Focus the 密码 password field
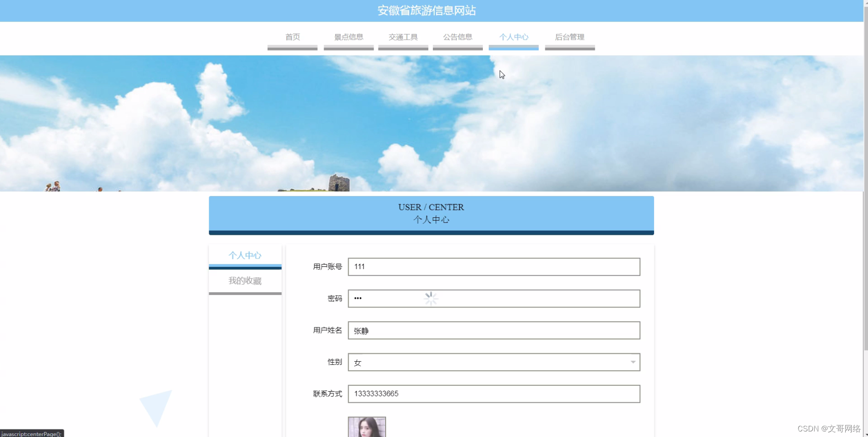The width and height of the screenshot is (868, 437). [x=494, y=299]
